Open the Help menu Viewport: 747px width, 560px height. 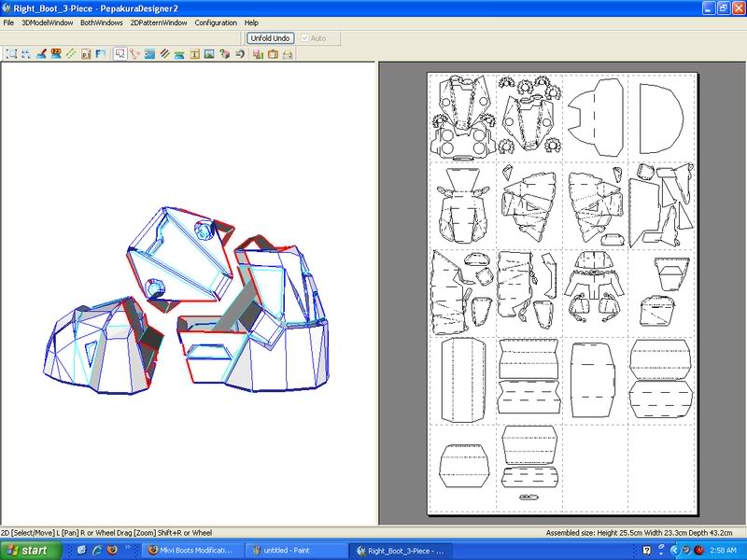pyautogui.click(x=251, y=22)
